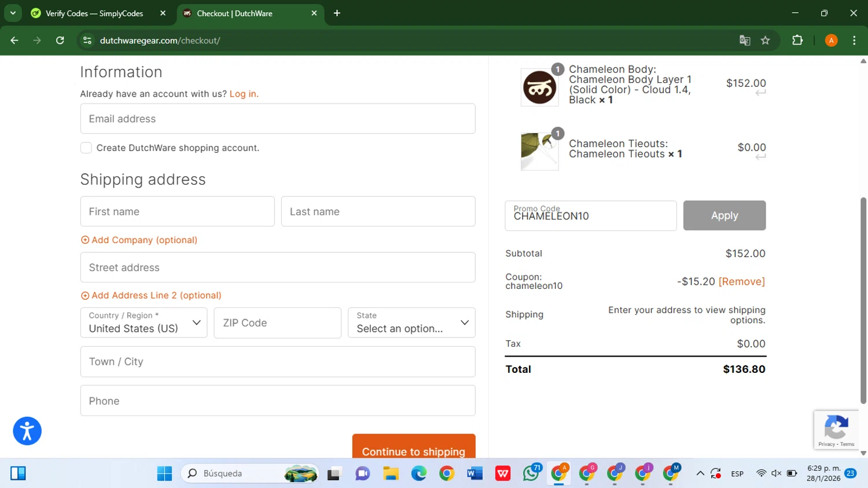
Task: Show hidden system tray icons
Action: [x=700, y=474]
